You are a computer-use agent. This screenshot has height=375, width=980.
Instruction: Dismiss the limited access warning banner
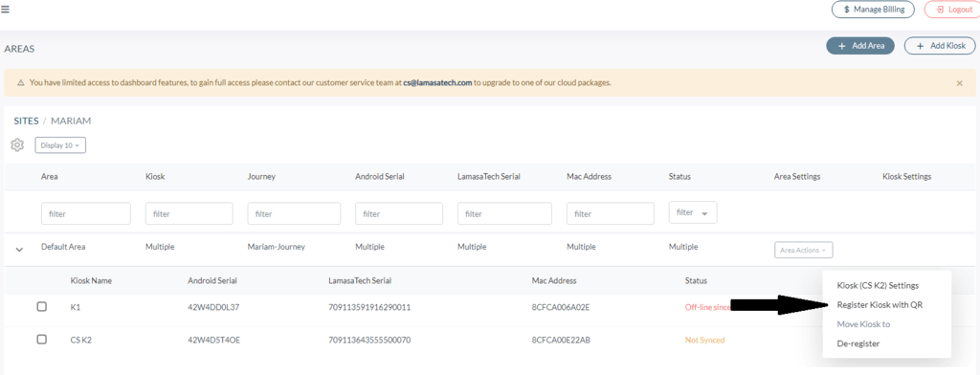pyautogui.click(x=959, y=83)
